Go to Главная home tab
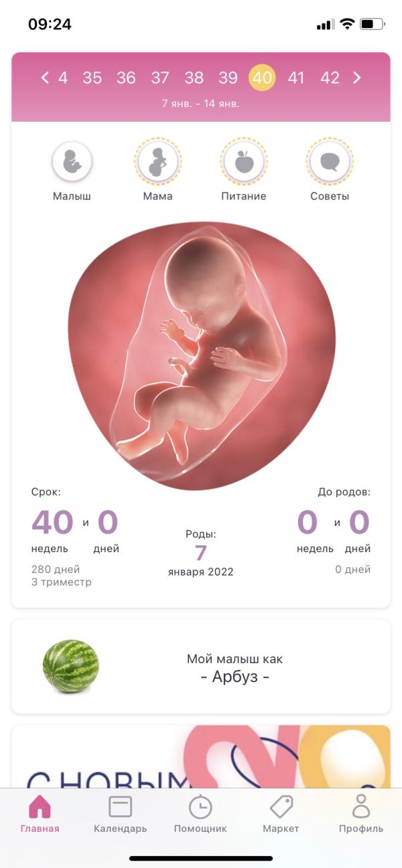The image size is (402, 868). click(x=40, y=814)
